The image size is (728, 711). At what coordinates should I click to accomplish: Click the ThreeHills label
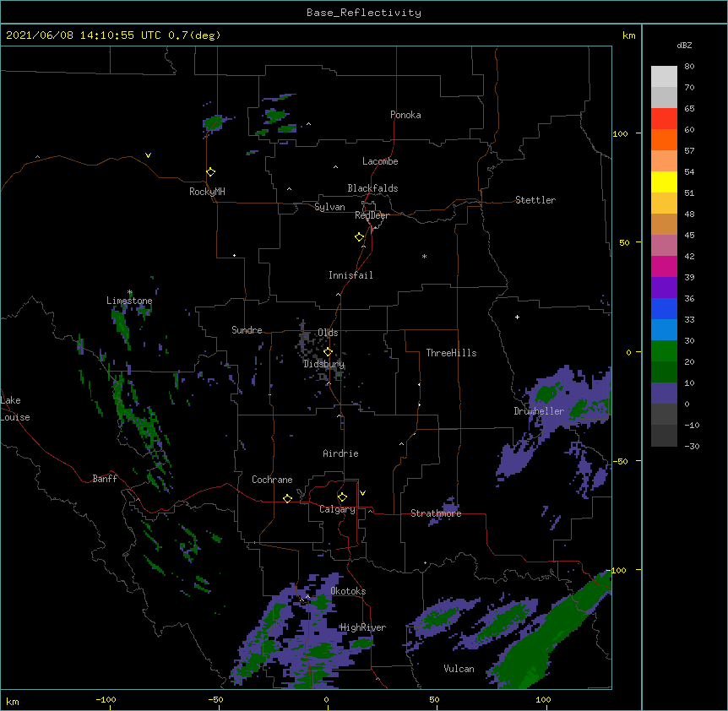(x=451, y=353)
